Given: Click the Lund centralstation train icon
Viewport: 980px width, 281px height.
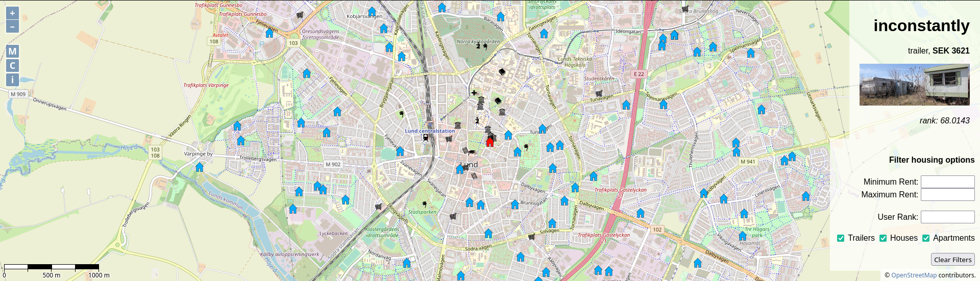Looking at the screenshot, I should [425, 137].
